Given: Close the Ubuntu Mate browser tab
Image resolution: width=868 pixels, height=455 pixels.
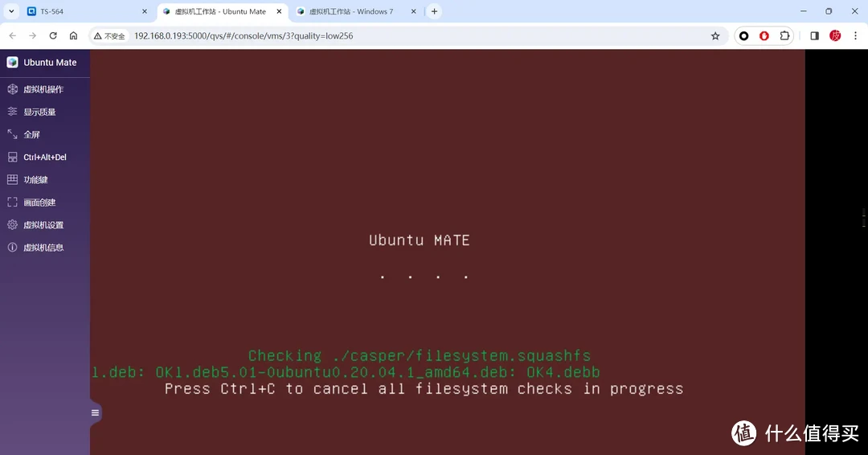Looking at the screenshot, I should (279, 11).
